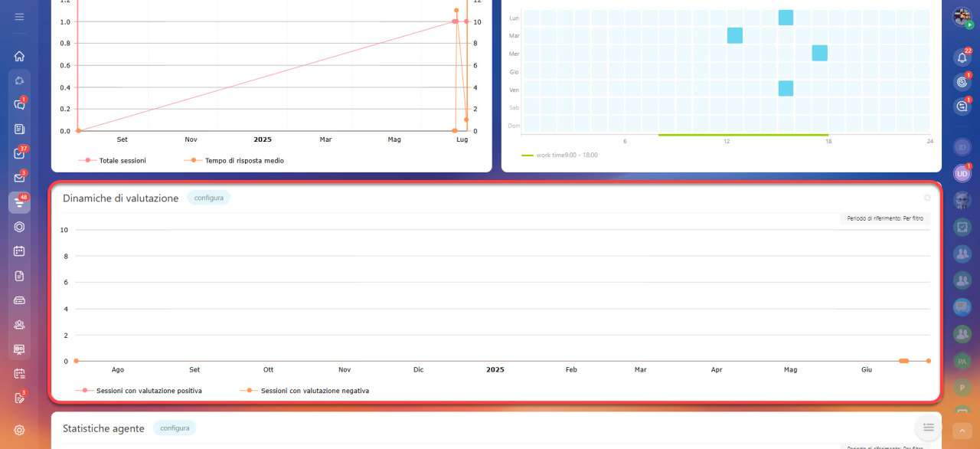Toggle the Sessioni con valutazione positiva legend

(139, 391)
